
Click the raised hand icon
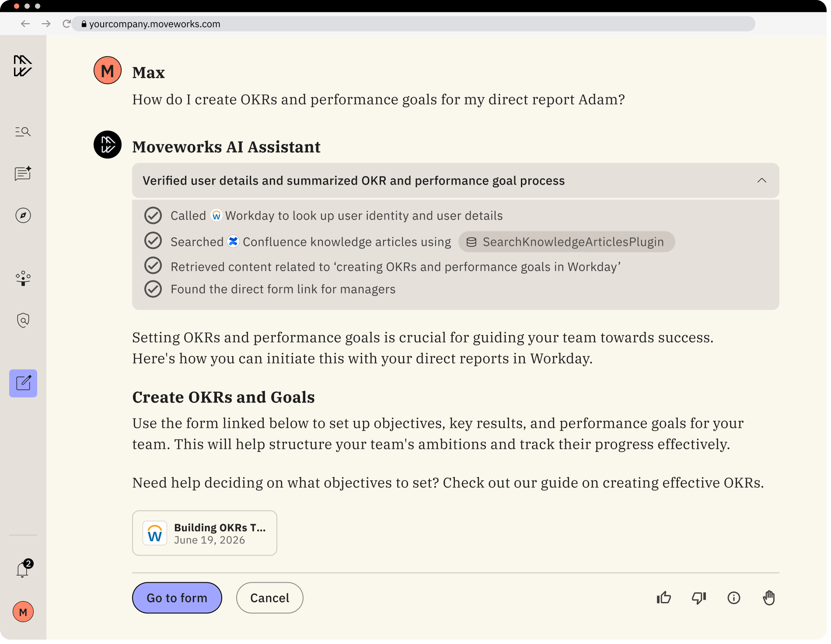[x=768, y=598]
